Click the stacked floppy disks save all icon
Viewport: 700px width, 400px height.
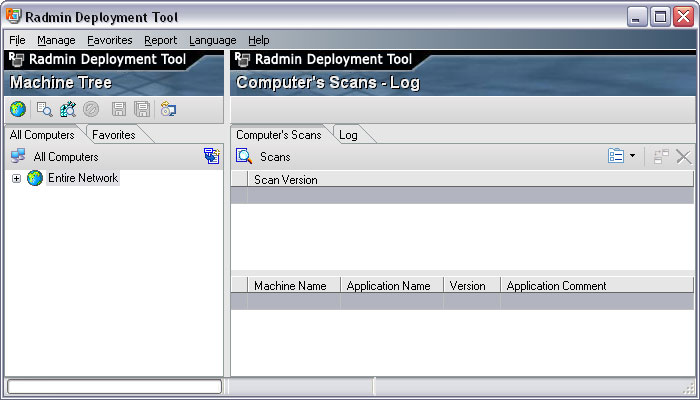[x=142, y=109]
